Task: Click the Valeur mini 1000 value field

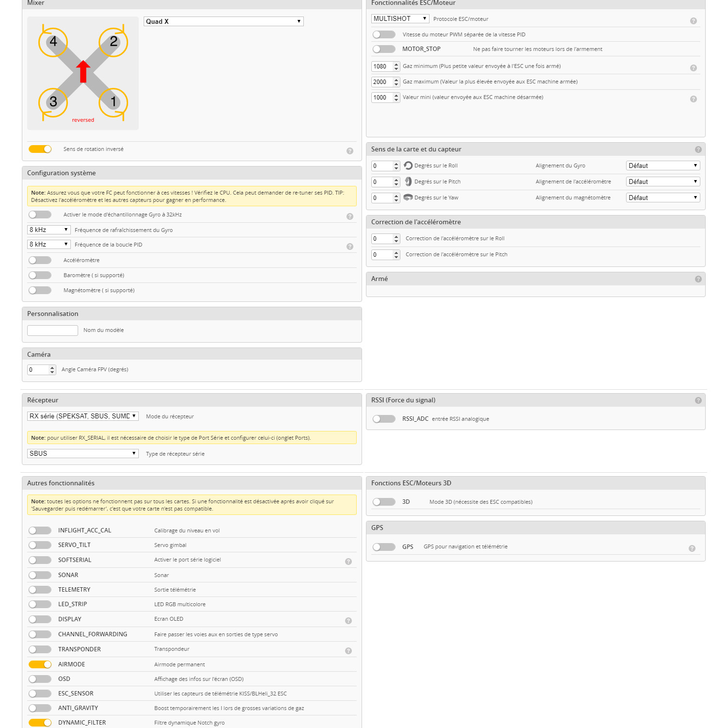Action: pos(386,98)
